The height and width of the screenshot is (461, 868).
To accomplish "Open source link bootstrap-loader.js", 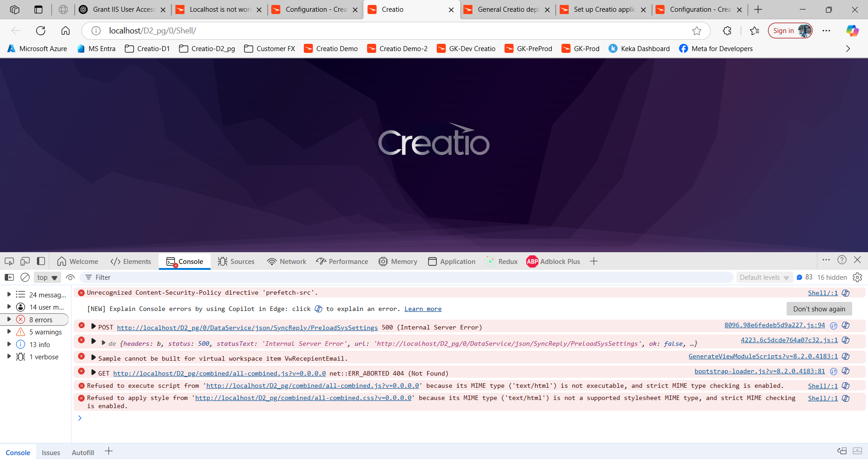I will [760, 372].
